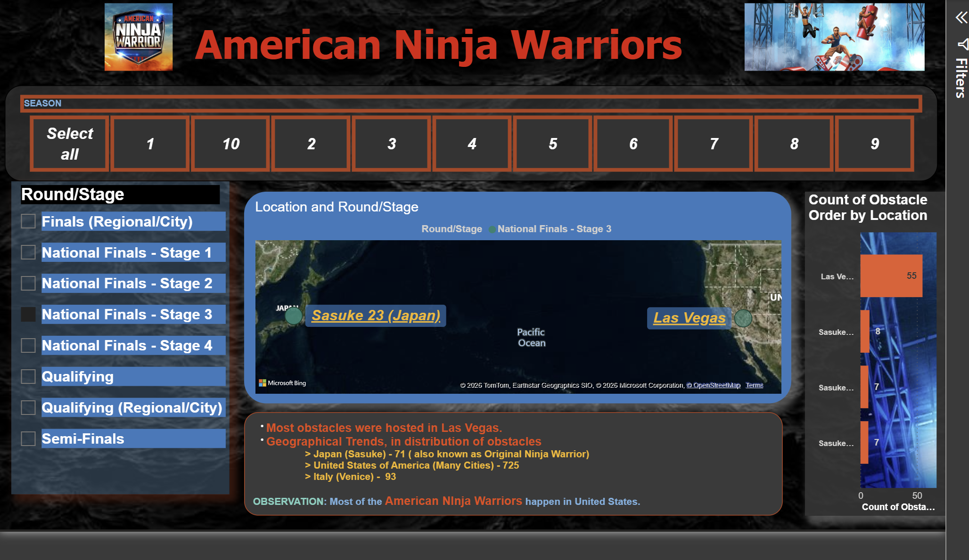969x560 pixels.
Task: Click the Las Vegas label on the map
Action: tap(689, 318)
